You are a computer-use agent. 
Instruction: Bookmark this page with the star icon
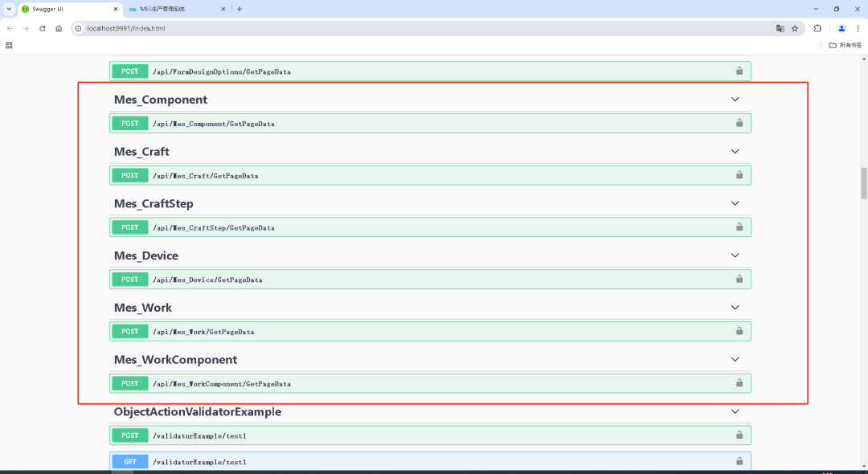click(795, 28)
